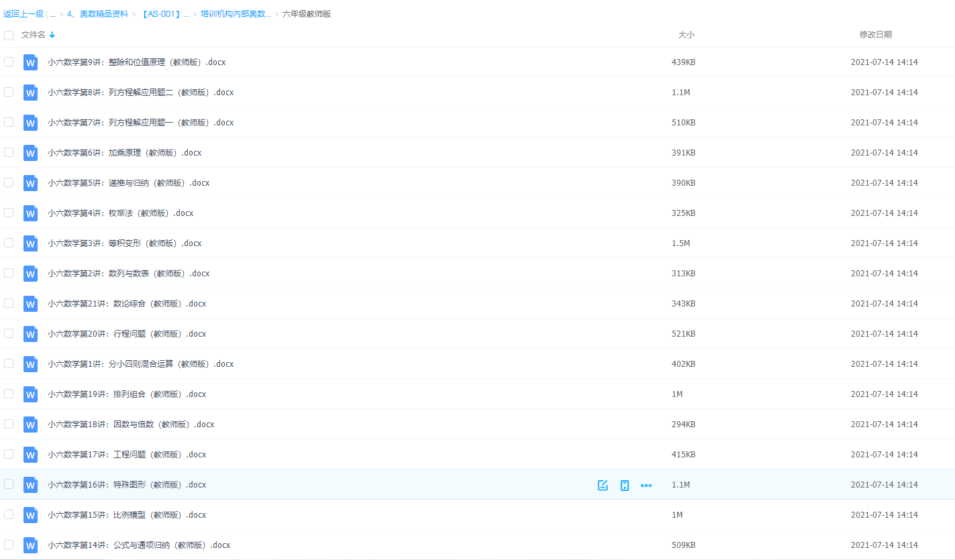The image size is (955, 560).
Task: Check the box for 第8讲 列方程解应用题二
Action: pos(9,92)
